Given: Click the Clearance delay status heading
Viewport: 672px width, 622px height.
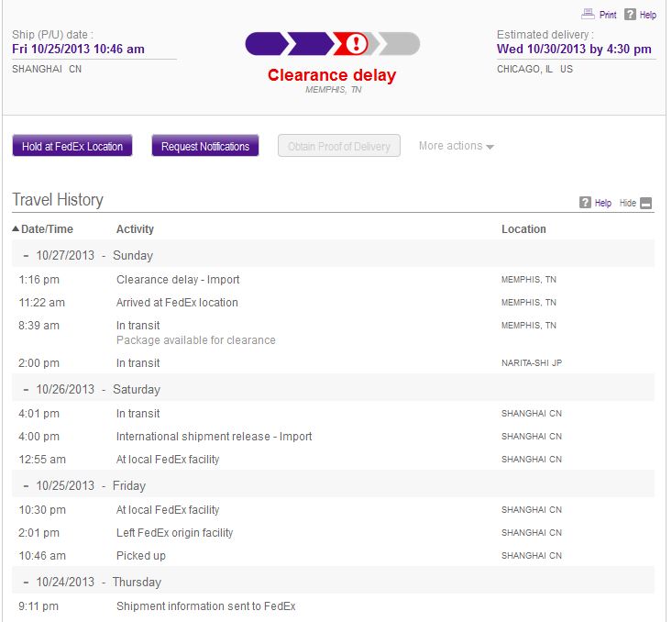Looking at the screenshot, I should [x=332, y=75].
